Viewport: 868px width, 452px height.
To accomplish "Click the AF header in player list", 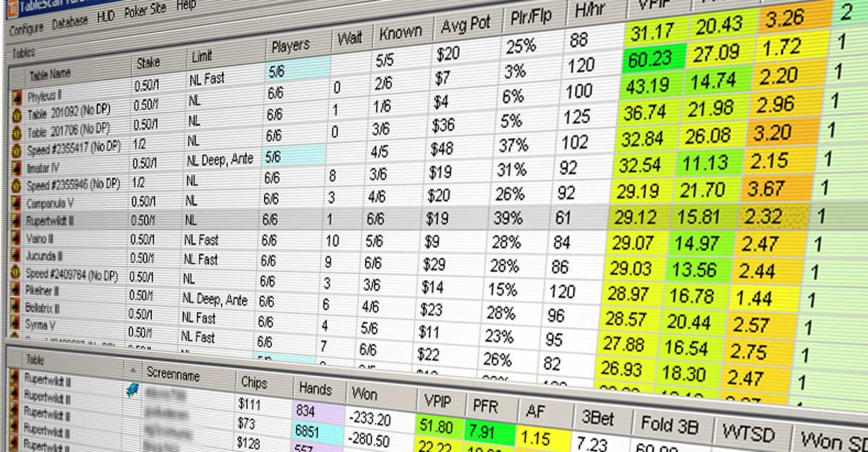I will click(x=542, y=412).
